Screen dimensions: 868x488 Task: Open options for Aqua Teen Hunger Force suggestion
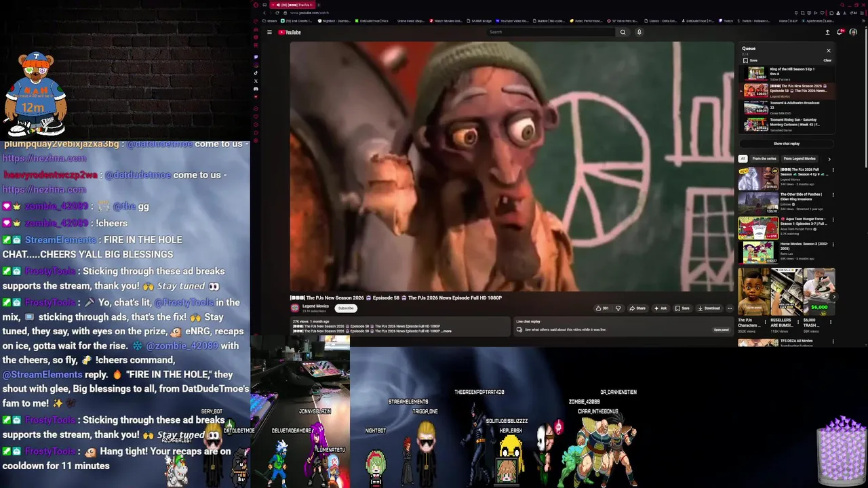point(833,220)
